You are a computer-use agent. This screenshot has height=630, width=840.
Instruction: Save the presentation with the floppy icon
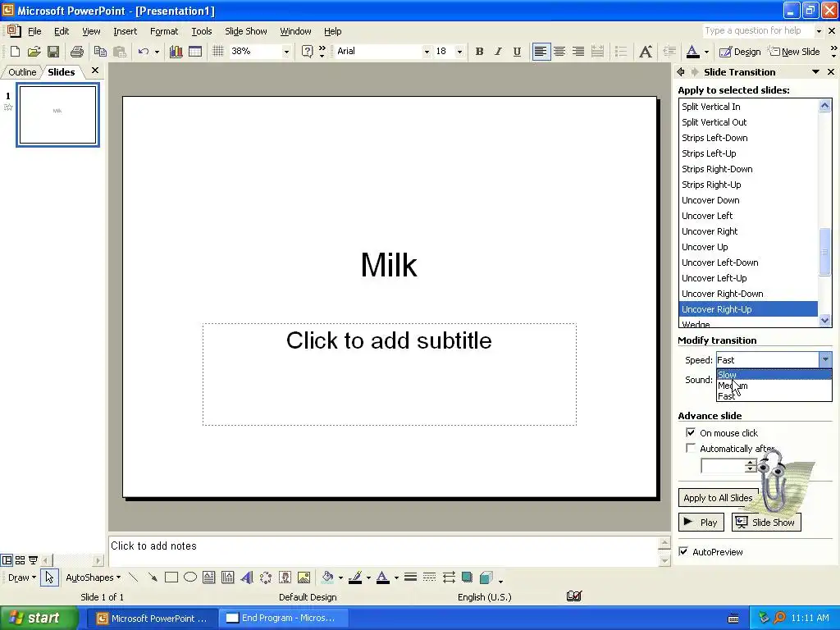(x=53, y=52)
